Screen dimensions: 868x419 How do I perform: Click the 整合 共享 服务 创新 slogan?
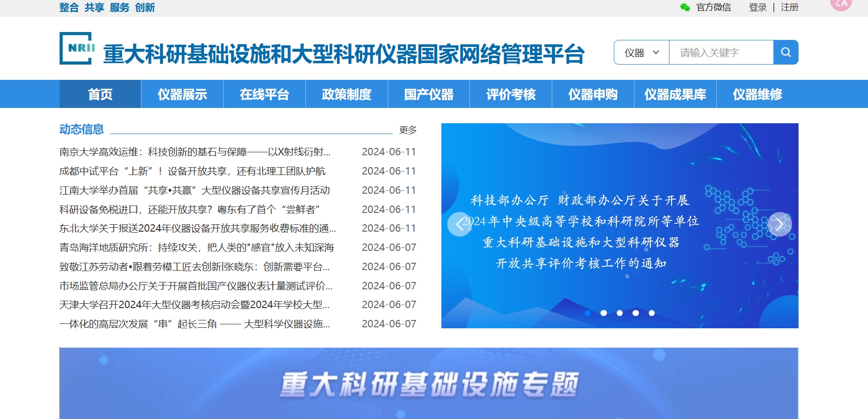pos(107,7)
